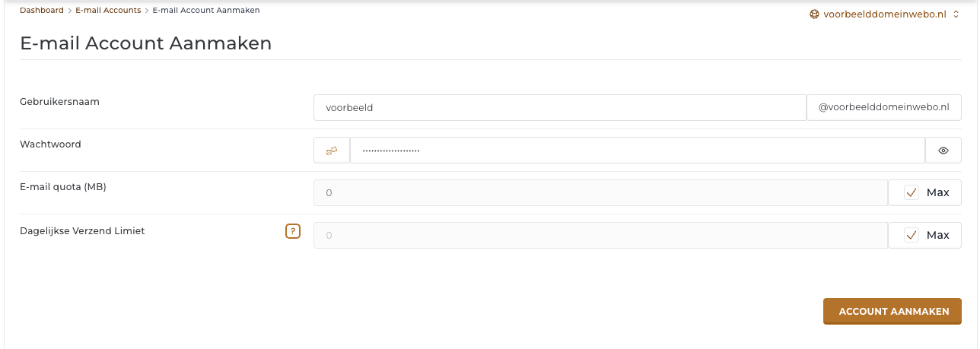The height and width of the screenshot is (349, 980).
Task: Click the Gebruikersnaam label text
Action: pyautogui.click(x=59, y=101)
